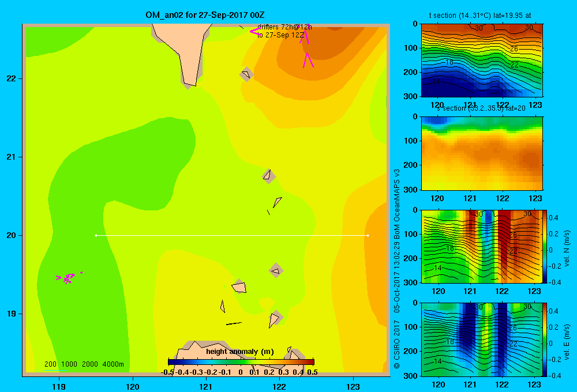Click the 'drifters 72h@12h' label
577x392 pixels.
coord(284,27)
